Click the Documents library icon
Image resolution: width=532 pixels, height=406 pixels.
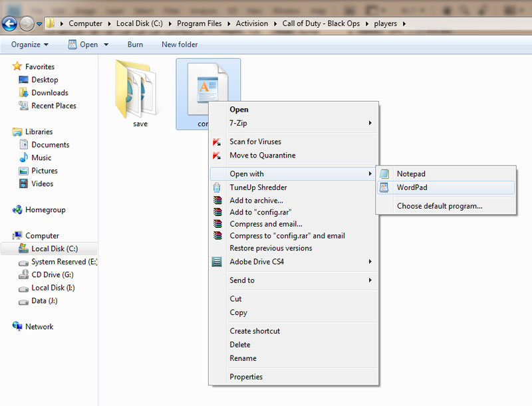click(x=23, y=145)
